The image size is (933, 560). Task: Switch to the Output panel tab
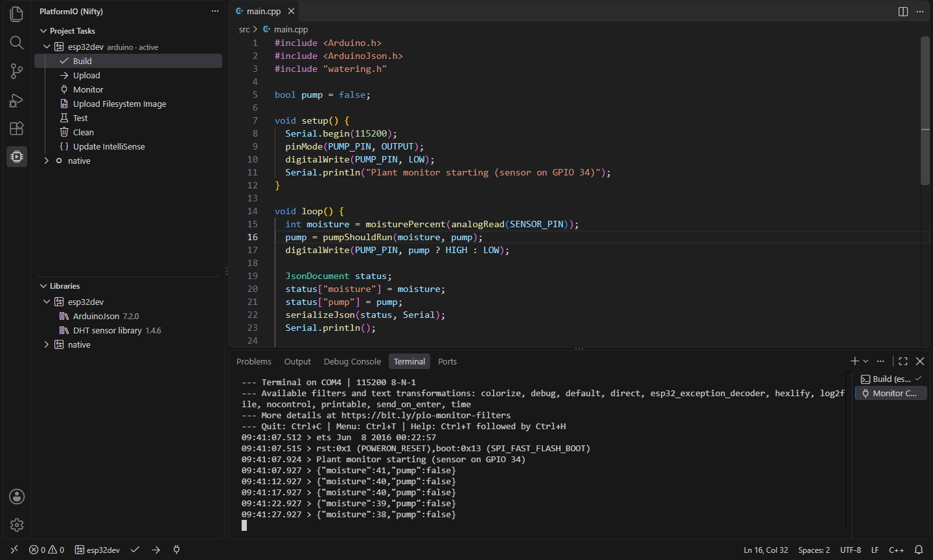click(x=298, y=361)
